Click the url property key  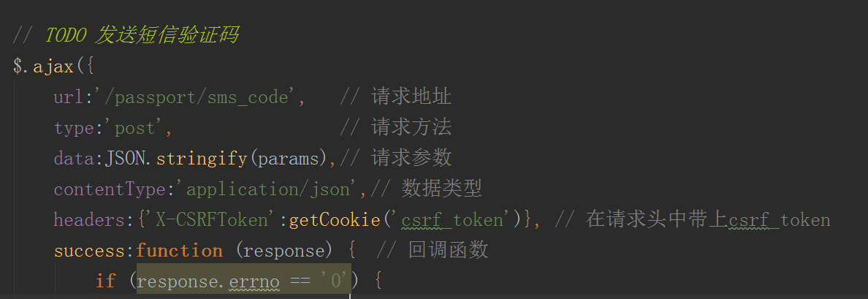point(66,98)
